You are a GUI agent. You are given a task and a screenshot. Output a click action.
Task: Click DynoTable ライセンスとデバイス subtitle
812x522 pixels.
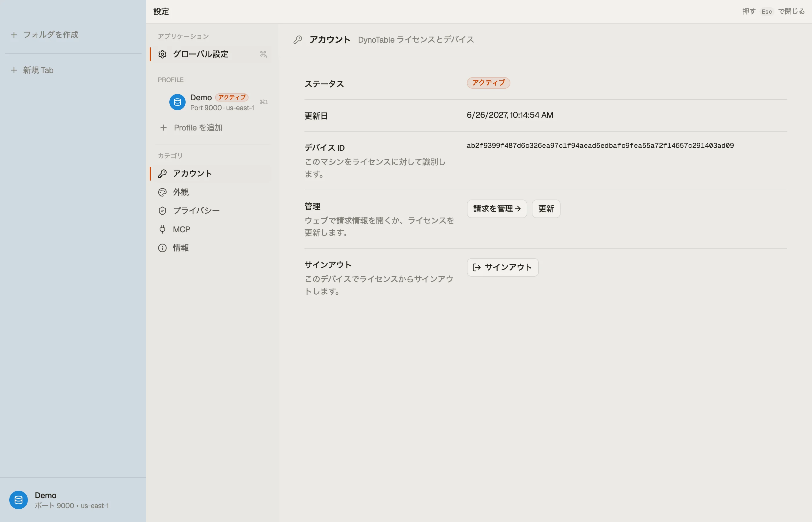(416, 40)
